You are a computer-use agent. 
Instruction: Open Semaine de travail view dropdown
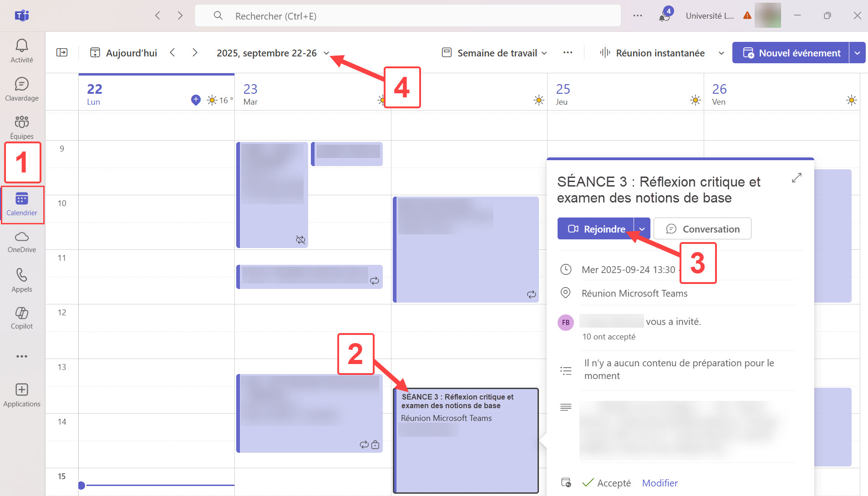(x=495, y=53)
